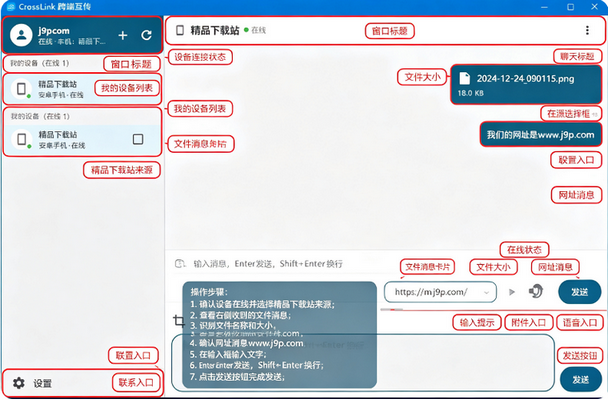The width and height of the screenshot is (608, 400).
Task: Open the three-dot menu in the chat header
Action: tap(587, 30)
